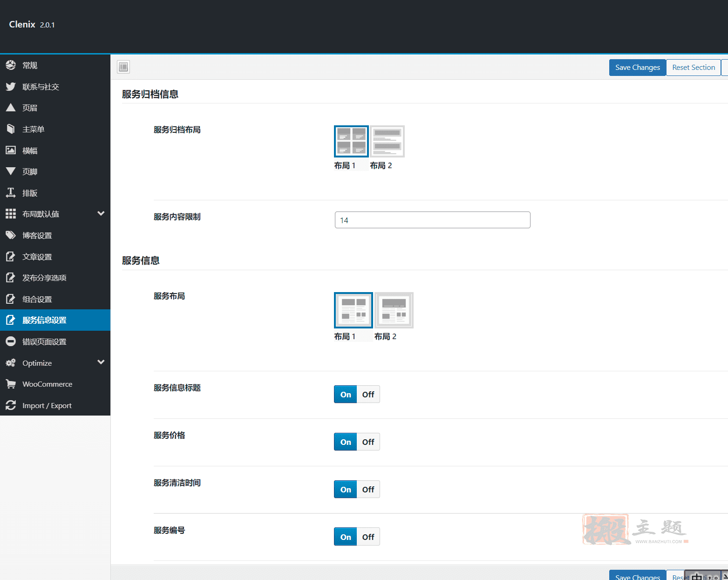Open the 发布分享选项 section
728x580 pixels.
tap(55, 278)
